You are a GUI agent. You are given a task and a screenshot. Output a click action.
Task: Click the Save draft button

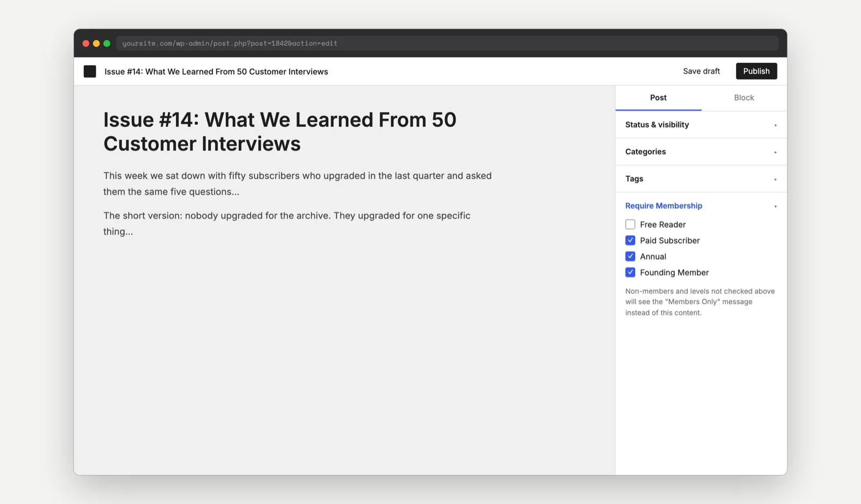701,71
